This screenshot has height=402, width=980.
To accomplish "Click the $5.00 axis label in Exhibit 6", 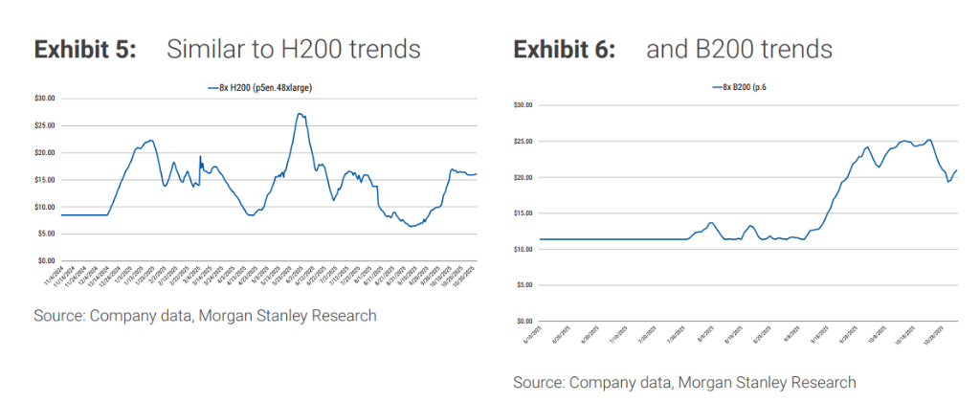I will click(x=525, y=285).
